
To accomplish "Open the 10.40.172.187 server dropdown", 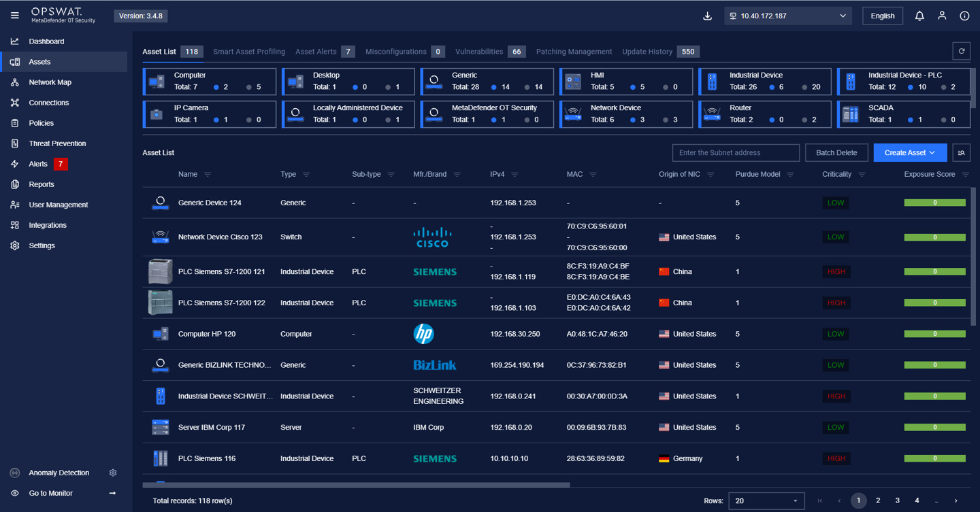I will click(787, 16).
